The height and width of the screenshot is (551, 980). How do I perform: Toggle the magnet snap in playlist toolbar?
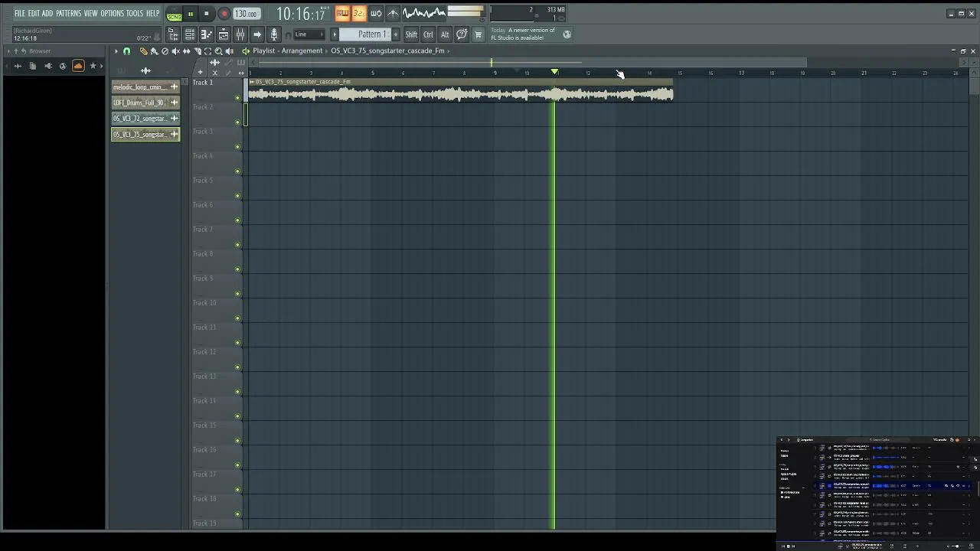pyautogui.click(x=126, y=51)
